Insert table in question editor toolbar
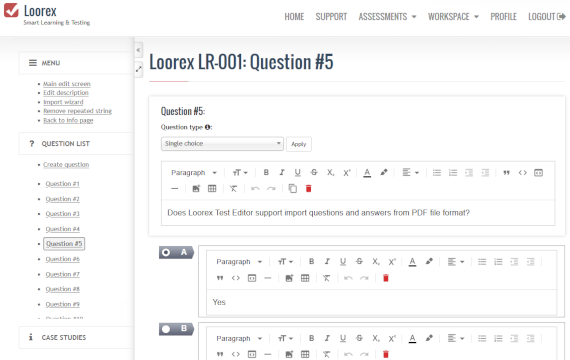Image resolution: width=570 pixels, height=360 pixels. [212, 188]
